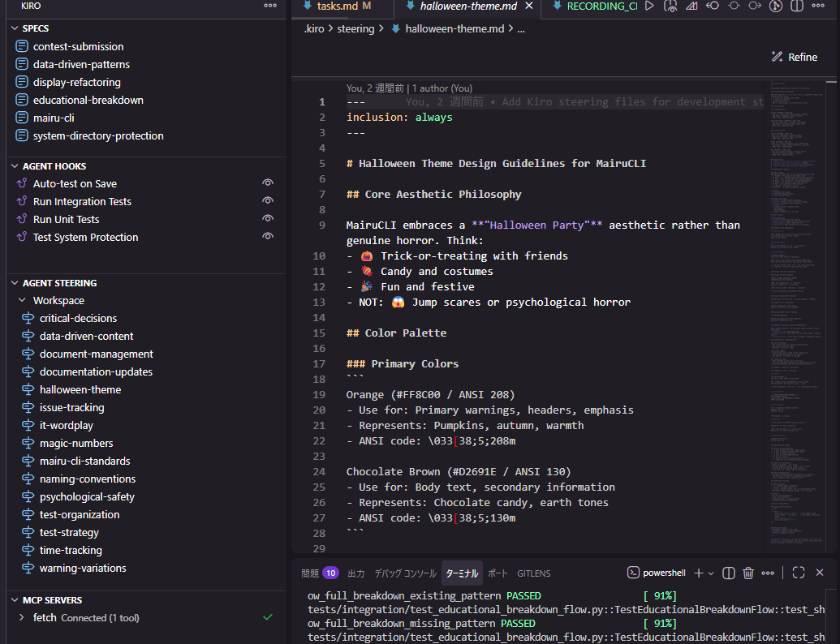This screenshot has width=840, height=644.
Task: Click the middle circle commit icon
Action: point(734,6)
